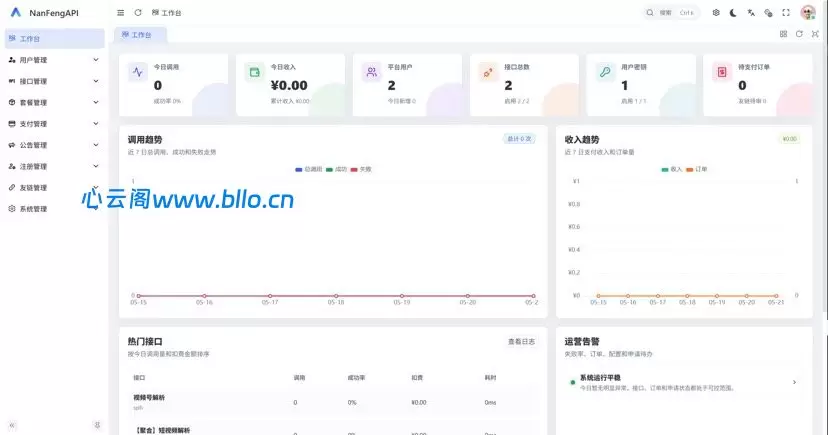Viewport: 828px width, 435px height.
Task: Collapse the sidebar with the double-arrow icon
Action: (12, 425)
